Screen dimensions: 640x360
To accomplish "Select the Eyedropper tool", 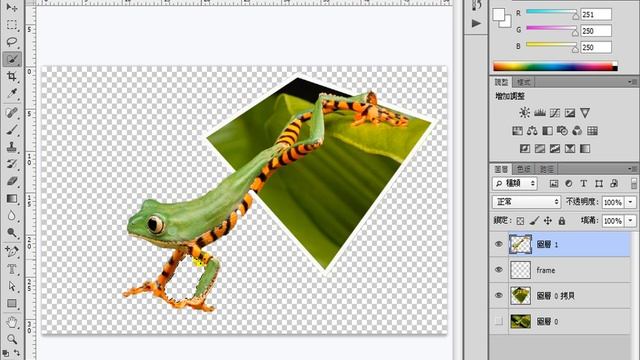I will click(12, 93).
